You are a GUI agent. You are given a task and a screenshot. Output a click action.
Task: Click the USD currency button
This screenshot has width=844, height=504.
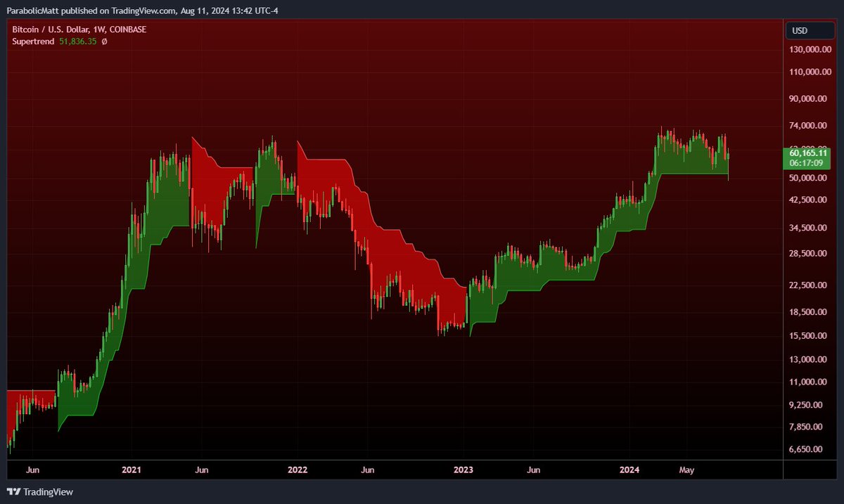[x=809, y=30]
